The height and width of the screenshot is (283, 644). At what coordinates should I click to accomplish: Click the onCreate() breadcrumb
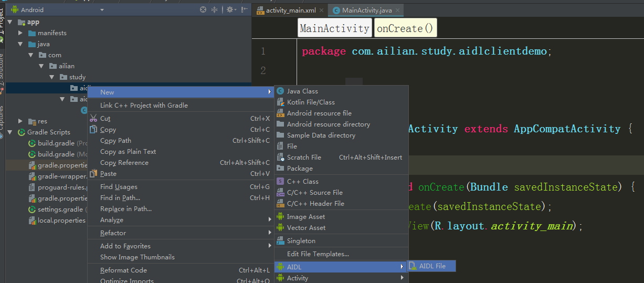pos(405,28)
